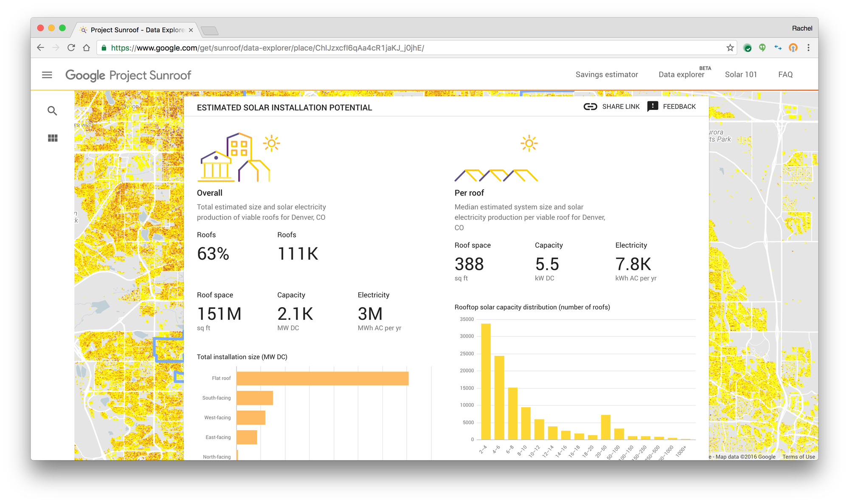Click the 7.8K kWh value

click(x=633, y=264)
